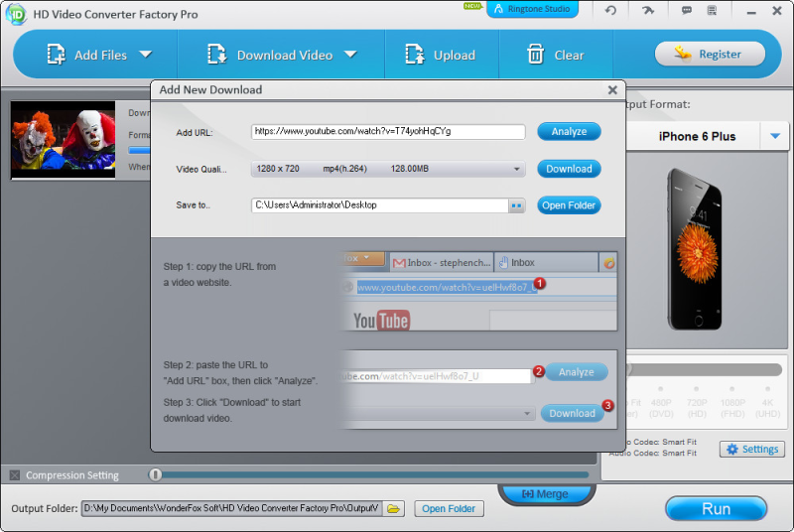Open the Download Video dropdown arrow
Viewport: 794px width, 532px height.
point(349,55)
